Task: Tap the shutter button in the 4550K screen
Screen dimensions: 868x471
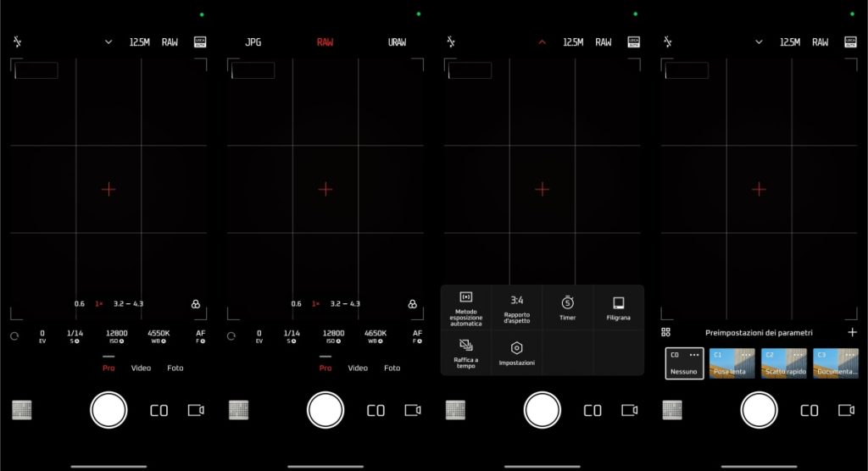Action: pos(108,410)
